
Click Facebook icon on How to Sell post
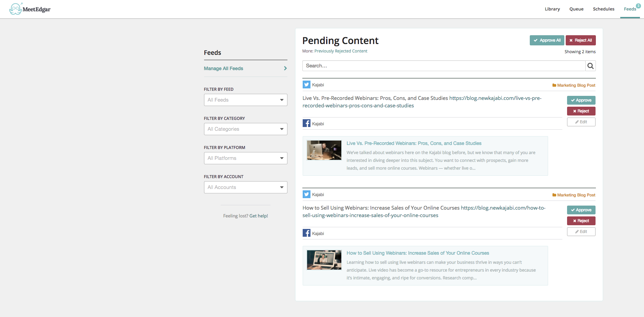pos(306,233)
